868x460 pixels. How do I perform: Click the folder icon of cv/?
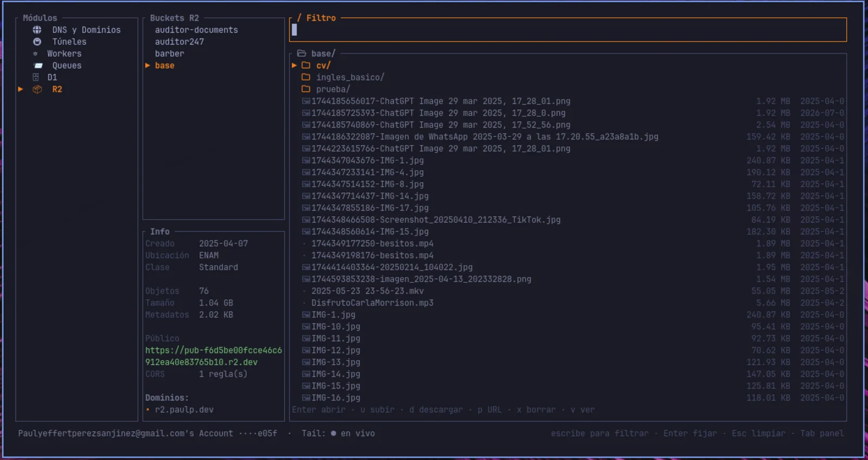click(x=306, y=66)
